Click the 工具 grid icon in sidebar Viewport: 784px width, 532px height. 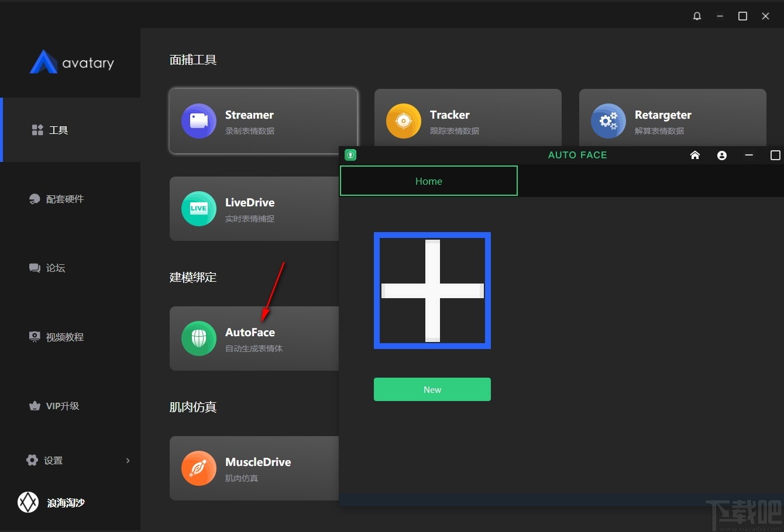click(x=37, y=130)
